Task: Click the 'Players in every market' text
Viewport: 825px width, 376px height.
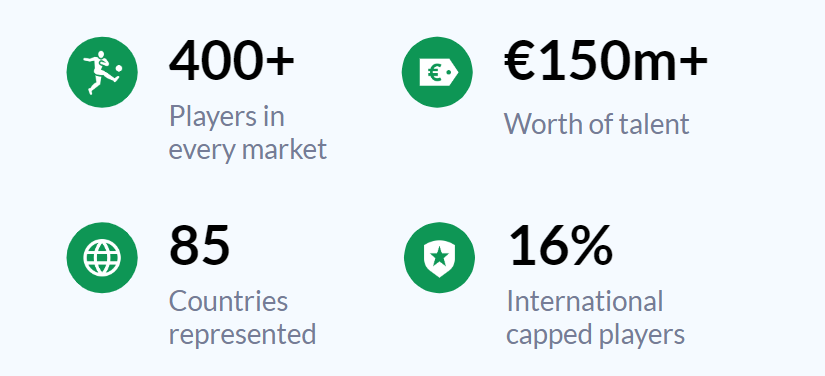Action: 248,133
